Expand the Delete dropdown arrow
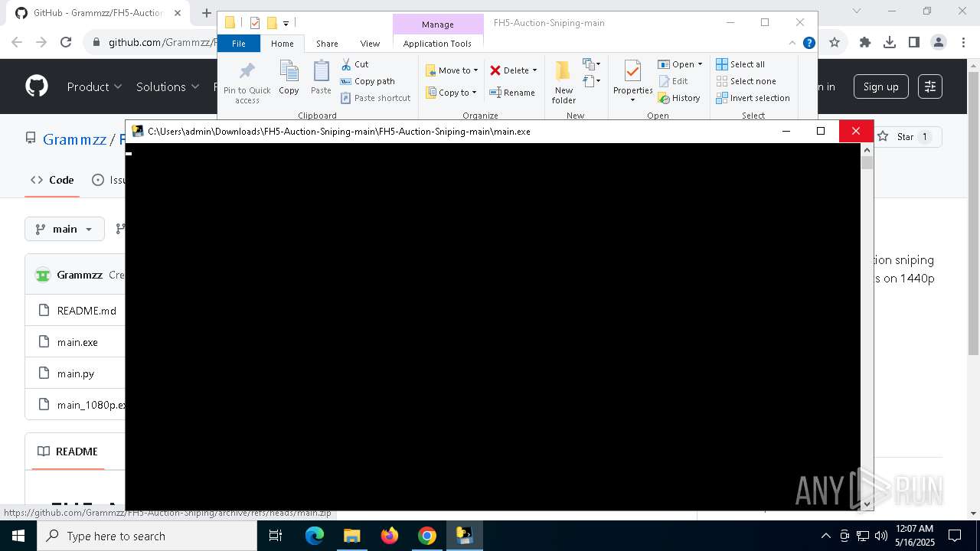Image resolution: width=980 pixels, height=551 pixels. pos(534,70)
